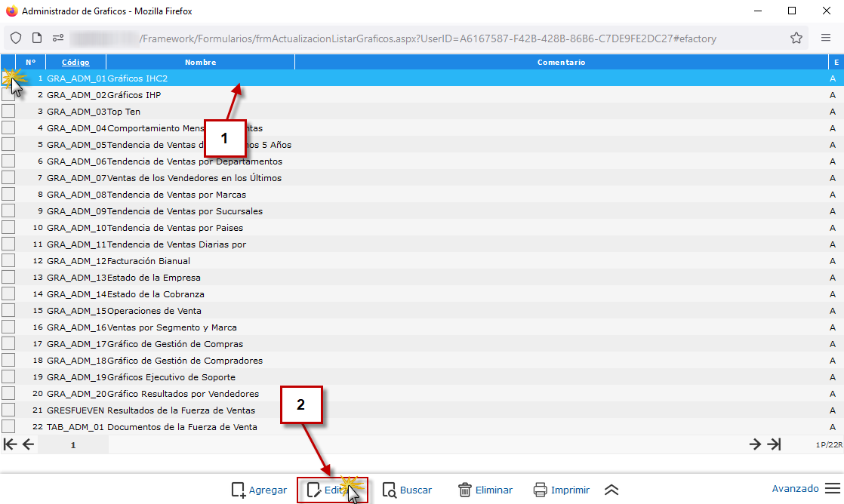Collapse toolbar with double chevron up
Image resolution: width=844 pixels, height=504 pixels.
(611, 490)
